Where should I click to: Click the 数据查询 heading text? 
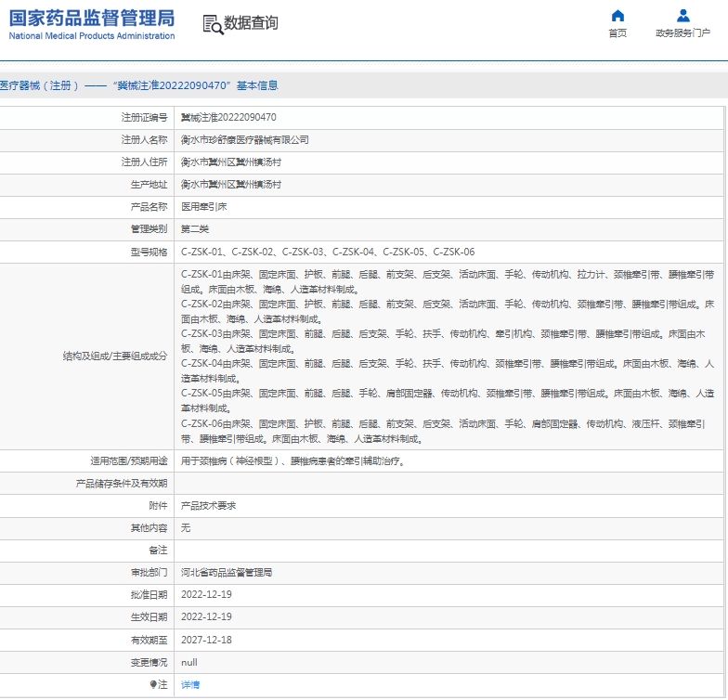point(251,22)
